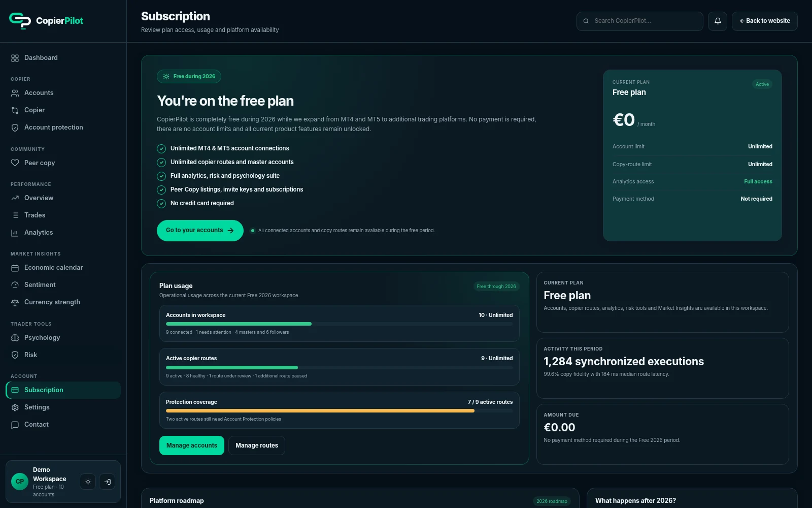Image resolution: width=812 pixels, height=508 pixels.
Task: Click the Account protection shield icon
Action: tap(15, 128)
